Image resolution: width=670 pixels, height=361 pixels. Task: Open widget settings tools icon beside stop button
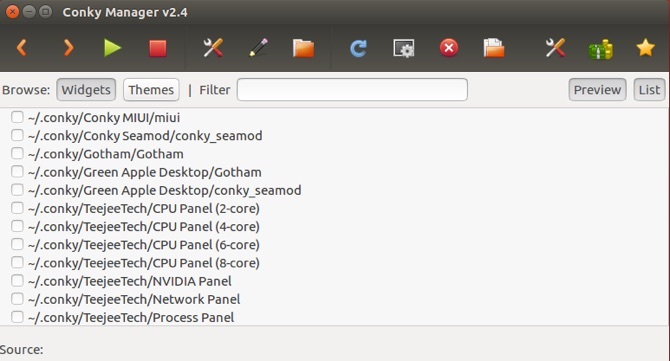coord(213,48)
